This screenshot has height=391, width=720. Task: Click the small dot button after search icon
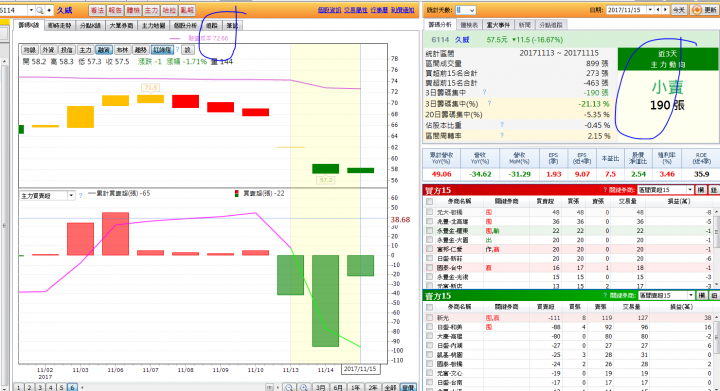click(x=49, y=10)
